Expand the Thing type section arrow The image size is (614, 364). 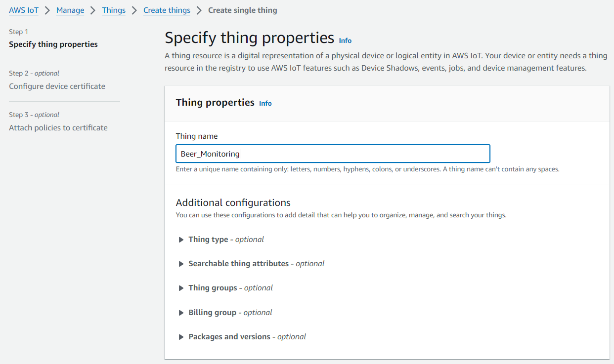pos(181,240)
